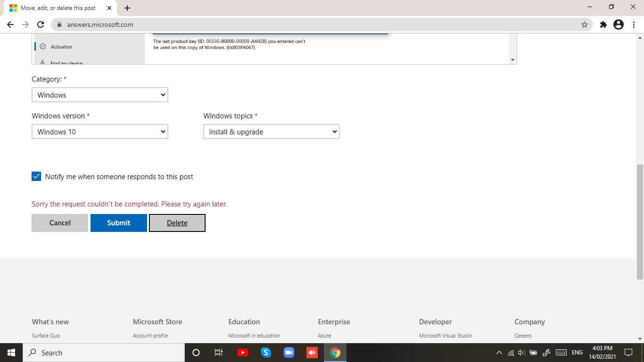Check battery status in the tray
The image size is (644, 362).
[533, 353]
